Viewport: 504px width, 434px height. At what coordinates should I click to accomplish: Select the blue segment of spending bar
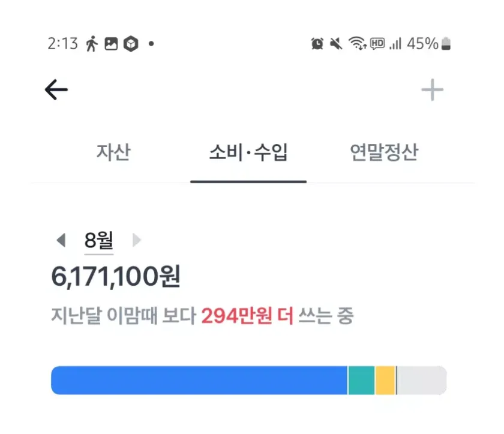click(199, 381)
